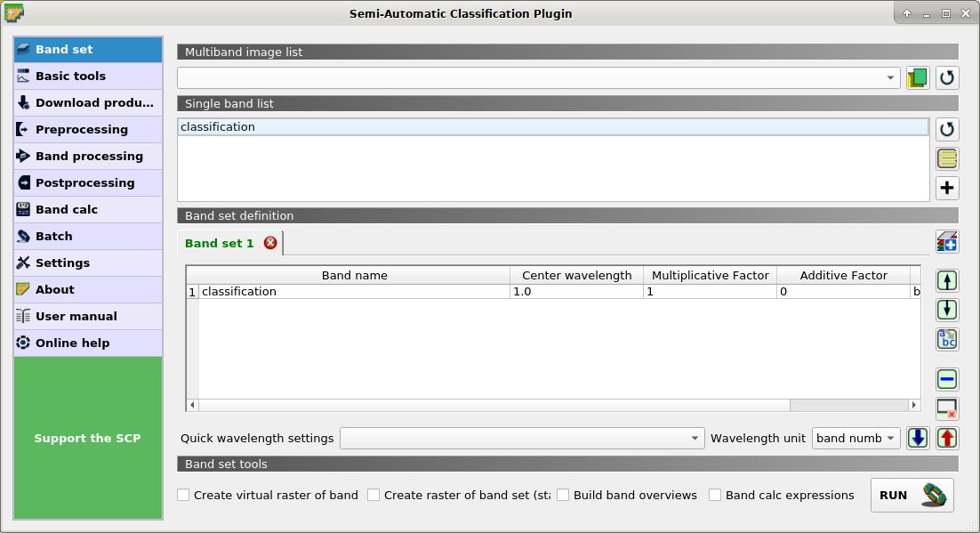Screen dimensions: 980x533
Task: Sort bands by name
Action: pos(947,339)
